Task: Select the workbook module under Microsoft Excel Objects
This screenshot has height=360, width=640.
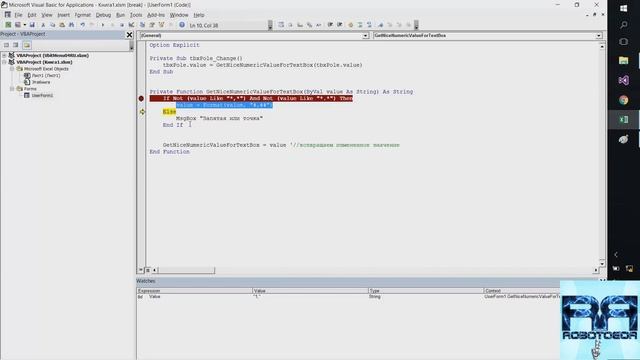Action: tap(41, 82)
